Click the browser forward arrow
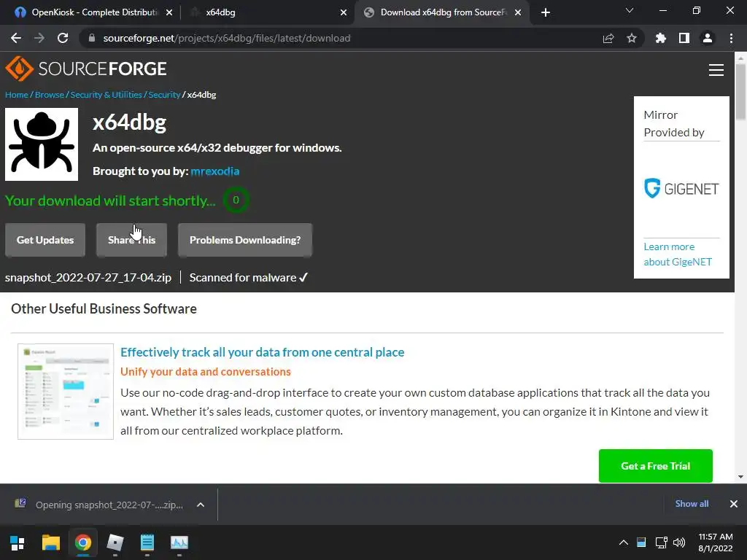 (39, 38)
